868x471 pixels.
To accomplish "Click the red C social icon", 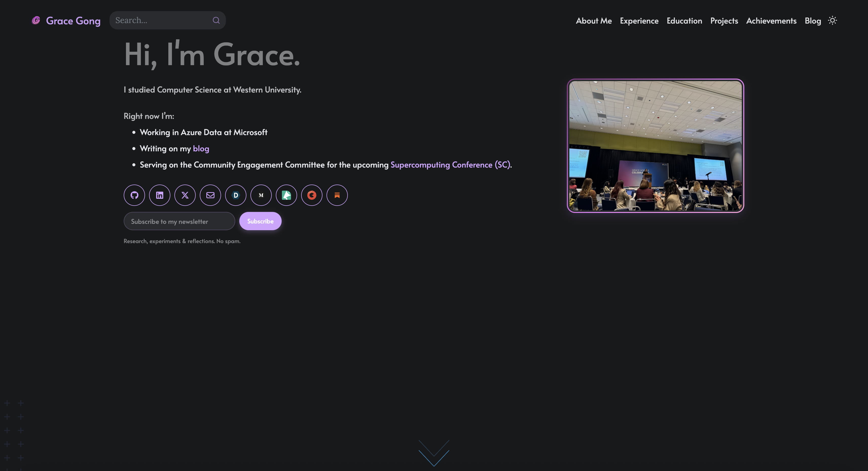I will point(312,195).
